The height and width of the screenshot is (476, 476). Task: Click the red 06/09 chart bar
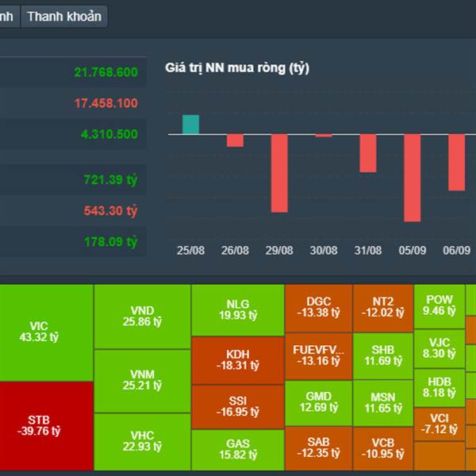coord(457,163)
